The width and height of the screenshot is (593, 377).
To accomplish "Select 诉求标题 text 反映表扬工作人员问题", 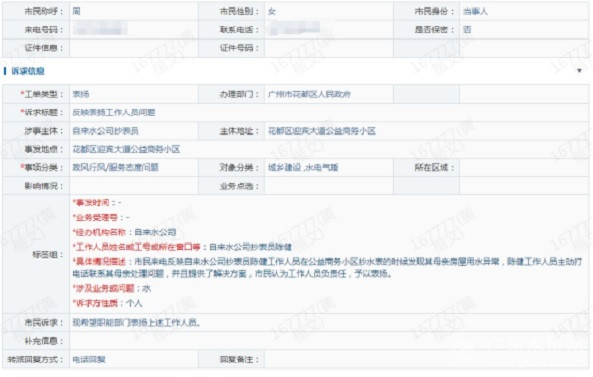I will click(x=114, y=112).
